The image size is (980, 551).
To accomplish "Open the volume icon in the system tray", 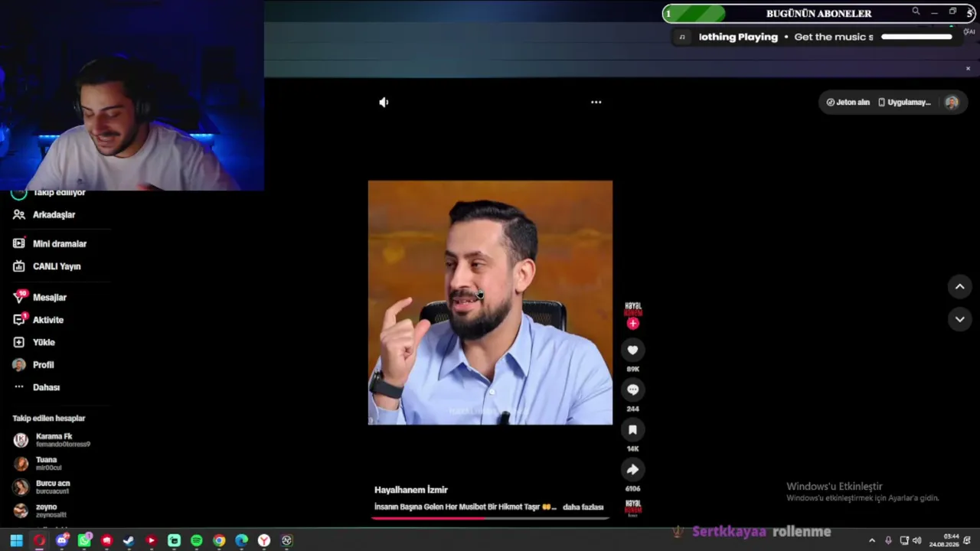I will (917, 541).
